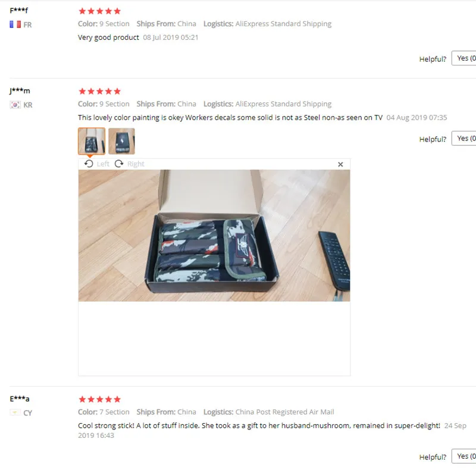476x476 pixels.
Task: Click reviewer name J***m
Action: [20, 91]
